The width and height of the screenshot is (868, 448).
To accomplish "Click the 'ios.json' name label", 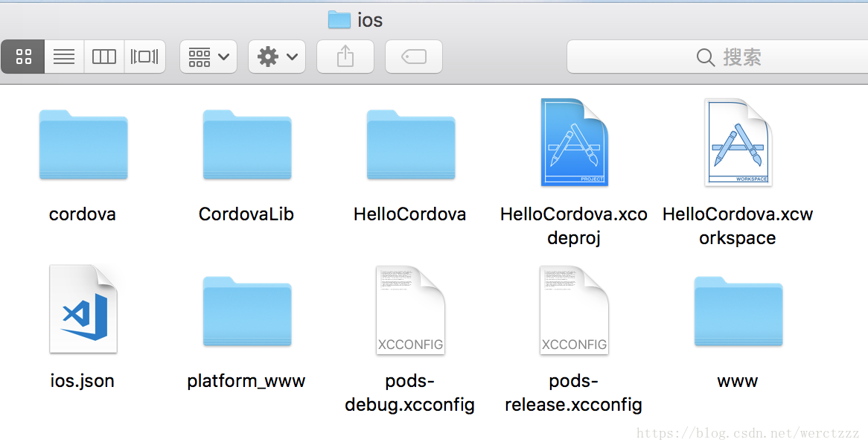I will (x=83, y=380).
